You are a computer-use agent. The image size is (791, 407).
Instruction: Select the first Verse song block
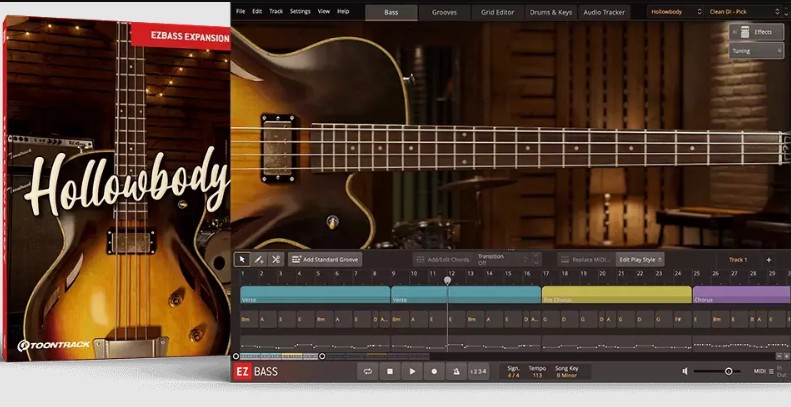tap(315, 295)
